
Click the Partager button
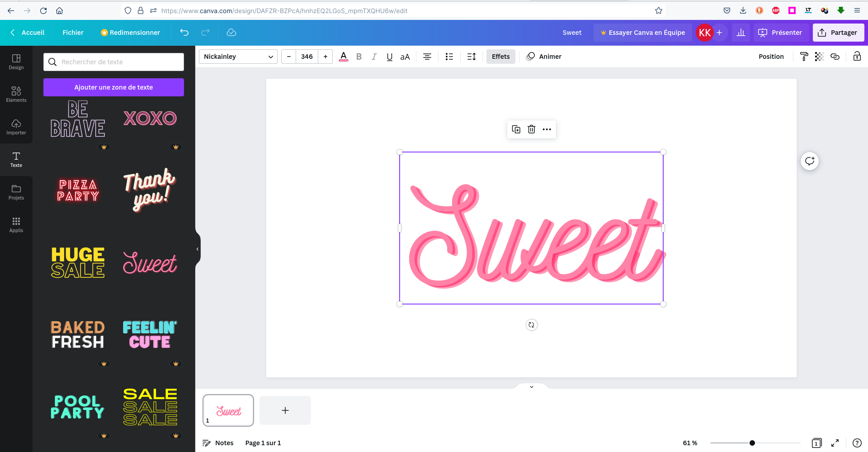click(x=838, y=33)
